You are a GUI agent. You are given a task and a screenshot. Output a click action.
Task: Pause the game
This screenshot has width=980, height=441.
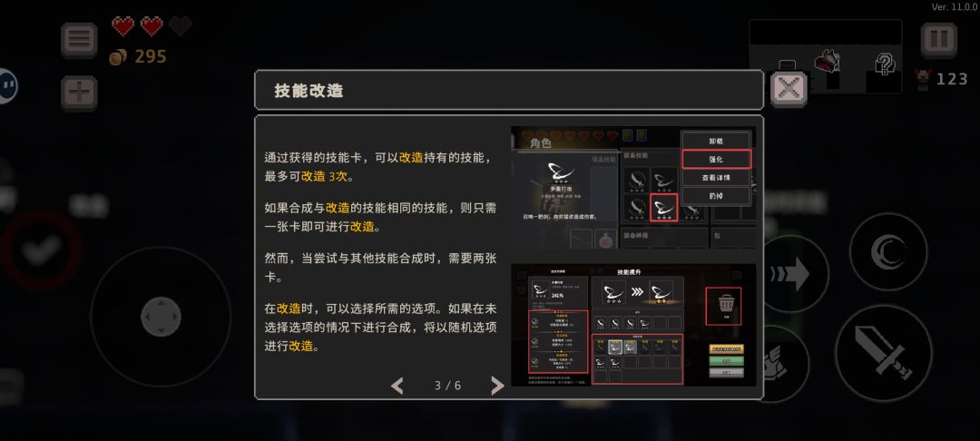pyautogui.click(x=939, y=40)
